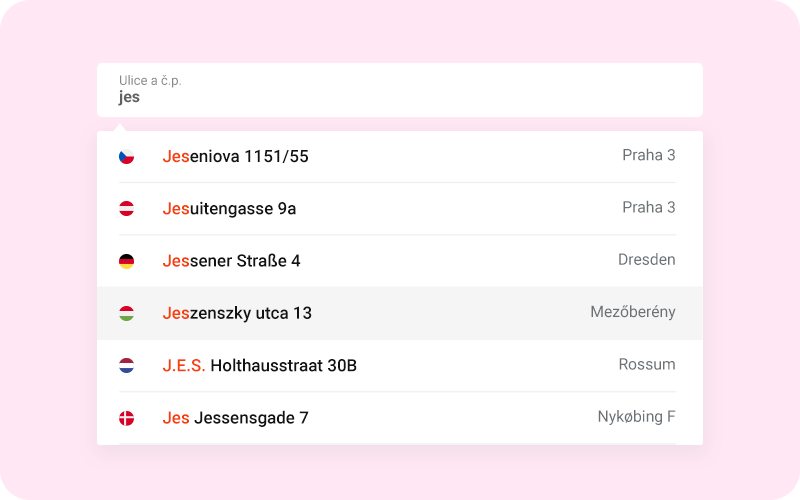Screen dimensions: 800x500
Task: Click the Dresden city label
Action: click(x=646, y=260)
